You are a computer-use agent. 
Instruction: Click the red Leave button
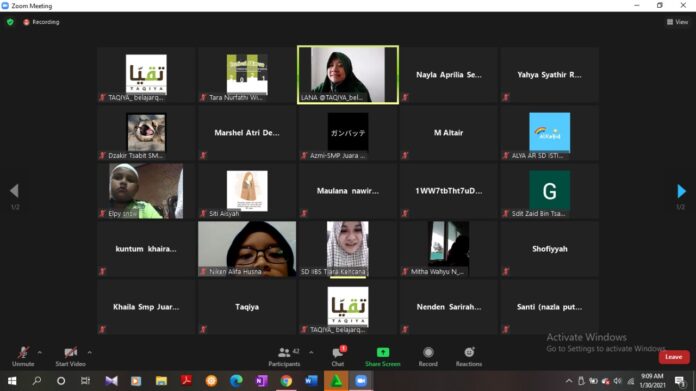[673, 357]
